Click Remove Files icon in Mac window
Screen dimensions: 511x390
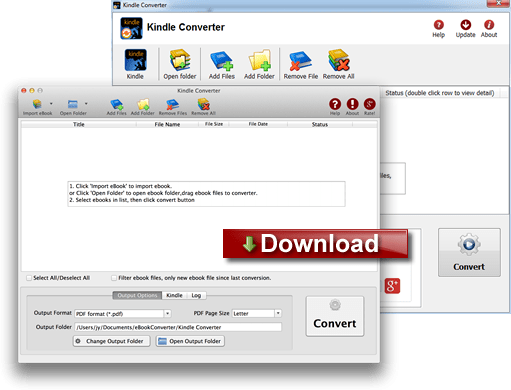coord(173,104)
